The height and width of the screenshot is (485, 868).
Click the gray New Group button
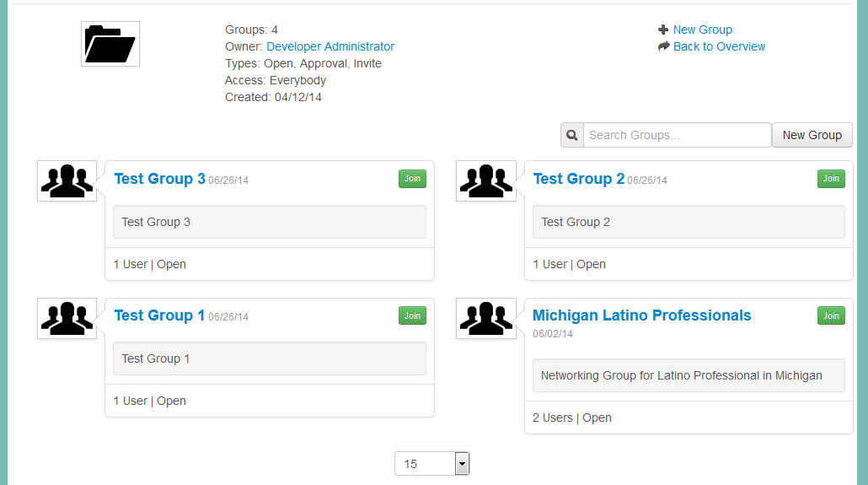[812, 135]
